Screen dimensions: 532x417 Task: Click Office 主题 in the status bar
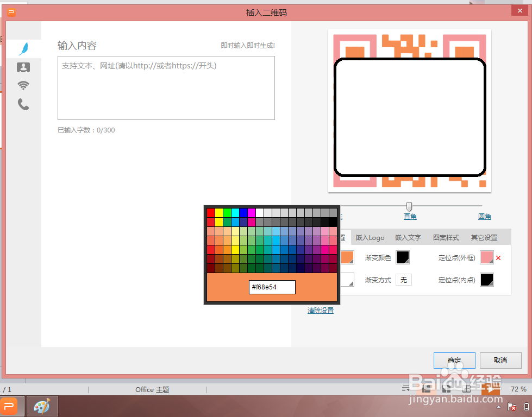[x=152, y=389]
